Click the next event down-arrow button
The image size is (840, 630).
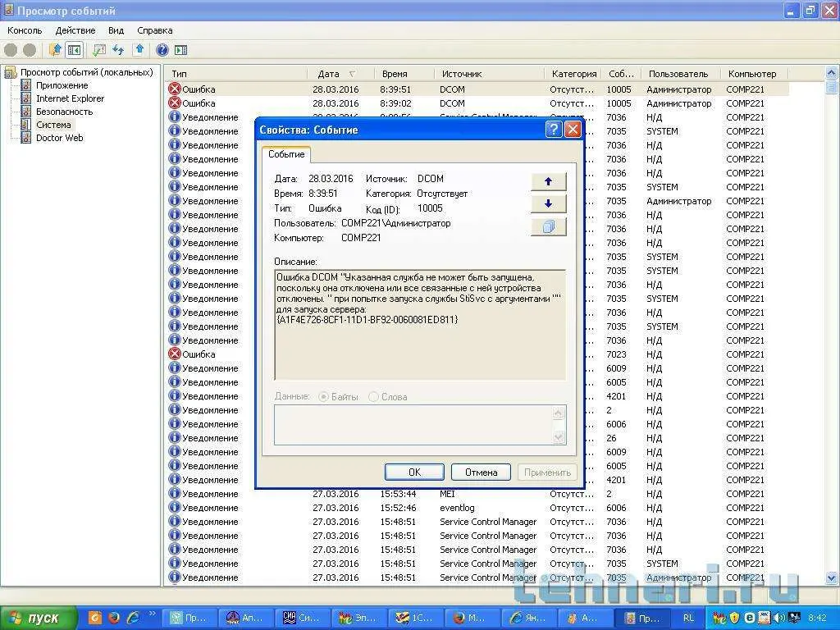pyautogui.click(x=548, y=204)
